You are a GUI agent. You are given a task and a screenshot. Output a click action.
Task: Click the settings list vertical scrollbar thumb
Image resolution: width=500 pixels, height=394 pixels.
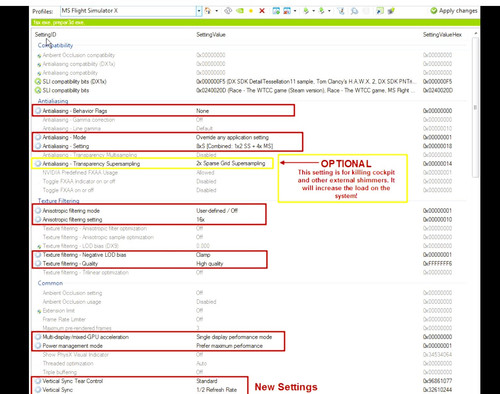coord(475,107)
